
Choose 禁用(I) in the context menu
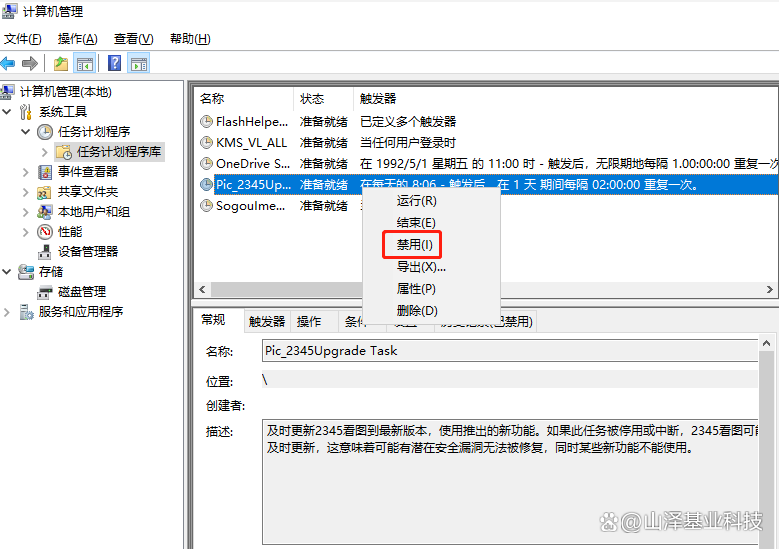click(x=414, y=244)
